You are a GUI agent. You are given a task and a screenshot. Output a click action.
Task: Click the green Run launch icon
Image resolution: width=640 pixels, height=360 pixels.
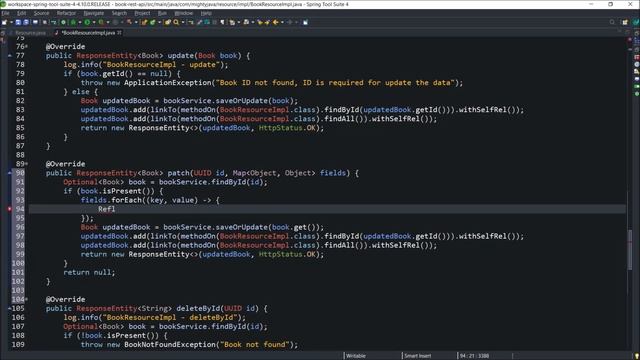[87, 22]
